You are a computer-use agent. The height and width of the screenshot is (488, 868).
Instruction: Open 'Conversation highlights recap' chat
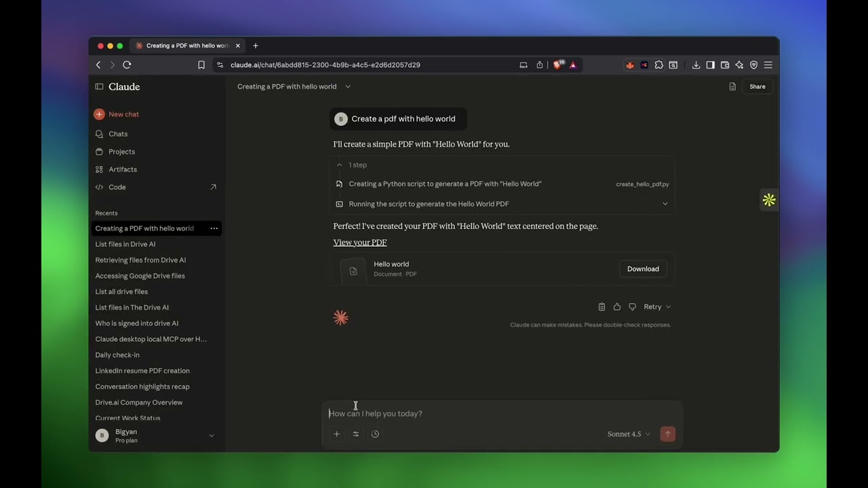coord(142,386)
